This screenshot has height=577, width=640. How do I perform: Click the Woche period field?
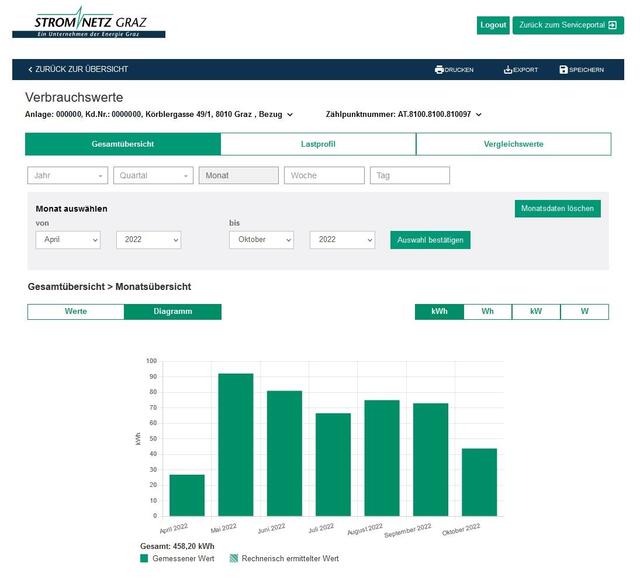click(324, 176)
